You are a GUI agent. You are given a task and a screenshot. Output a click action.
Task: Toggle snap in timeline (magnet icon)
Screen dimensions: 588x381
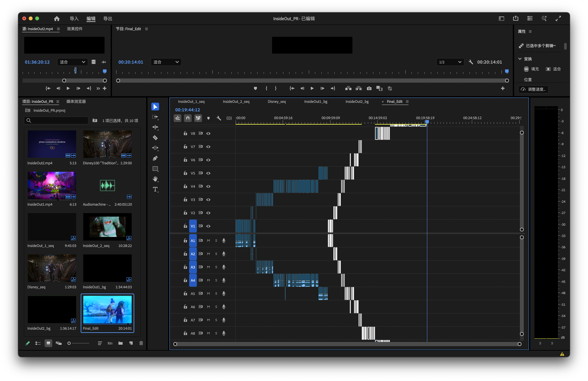[188, 118]
